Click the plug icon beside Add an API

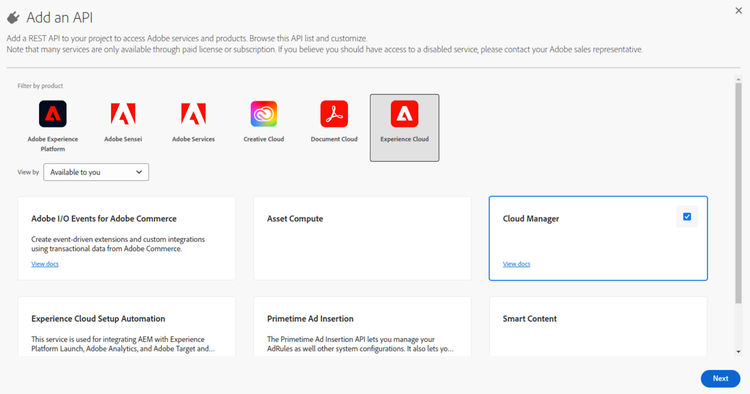(13, 18)
